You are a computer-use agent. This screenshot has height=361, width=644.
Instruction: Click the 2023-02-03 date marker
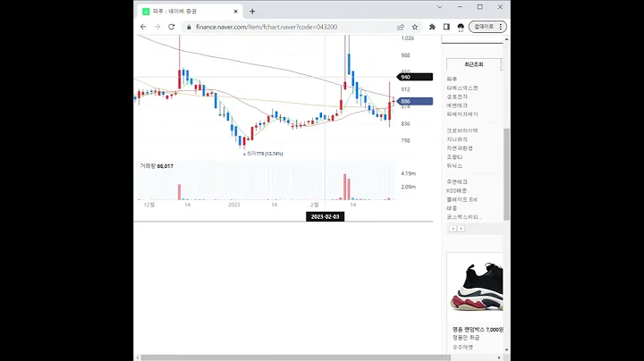(326, 216)
